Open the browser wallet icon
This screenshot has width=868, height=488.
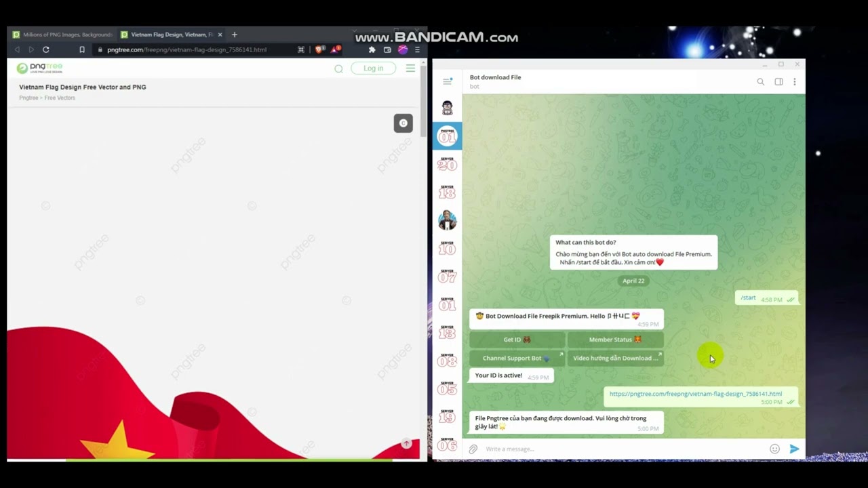pos(387,49)
